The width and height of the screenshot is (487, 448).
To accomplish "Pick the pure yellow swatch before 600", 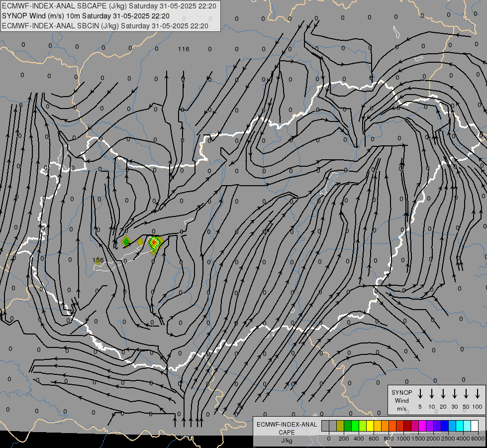I will coord(370,426).
